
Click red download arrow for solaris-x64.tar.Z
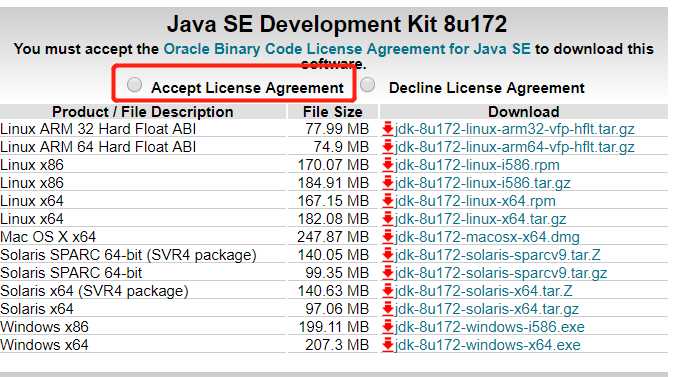click(x=388, y=291)
